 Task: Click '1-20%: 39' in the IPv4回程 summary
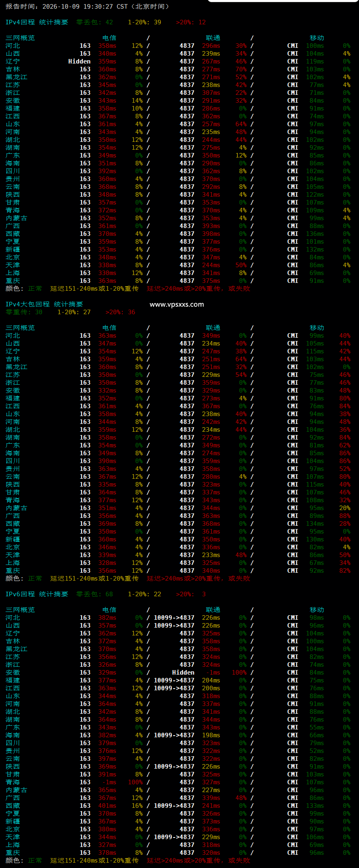pos(145,22)
